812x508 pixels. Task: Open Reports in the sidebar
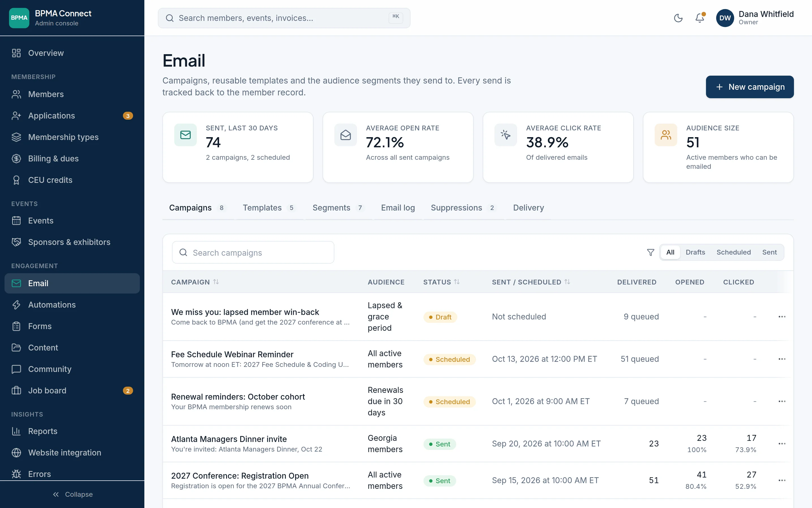[72, 431]
